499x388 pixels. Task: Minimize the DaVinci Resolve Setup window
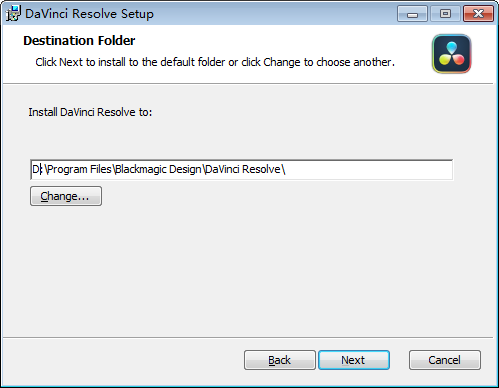point(412,14)
